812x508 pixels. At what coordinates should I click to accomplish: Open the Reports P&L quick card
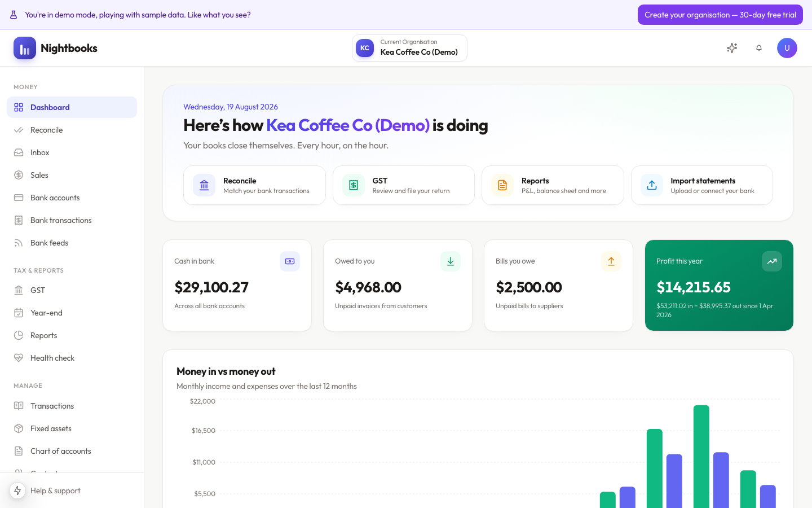coord(553,185)
